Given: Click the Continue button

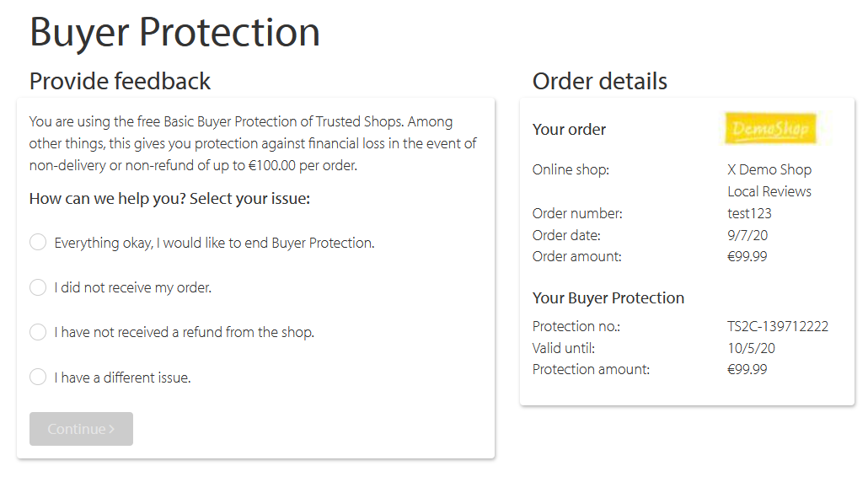Looking at the screenshot, I should [82, 429].
